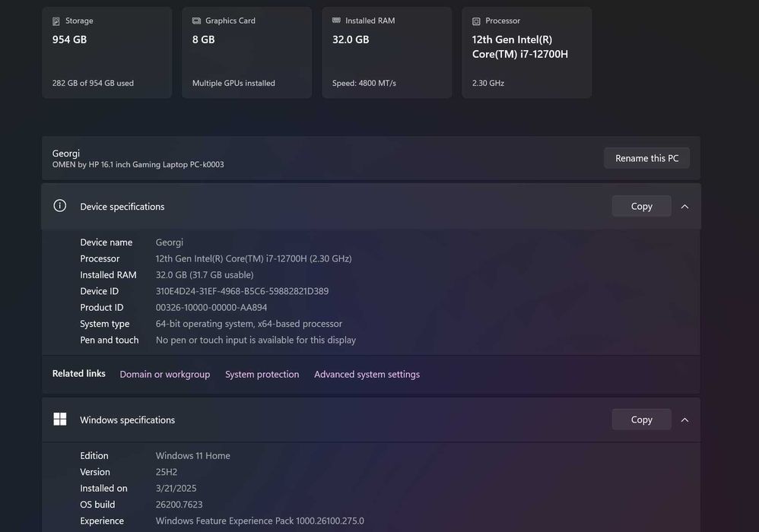This screenshot has height=532, width=759.
Task: Click the Device specifications info icon
Action: (59, 205)
